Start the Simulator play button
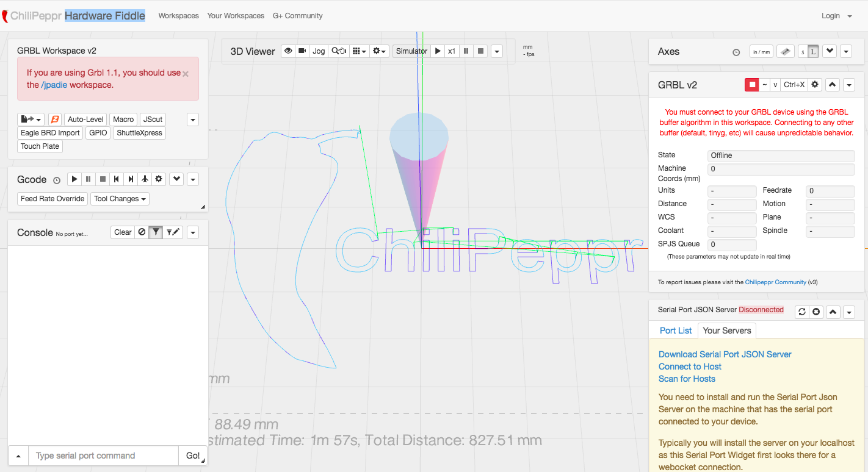868x472 pixels. click(438, 51)
